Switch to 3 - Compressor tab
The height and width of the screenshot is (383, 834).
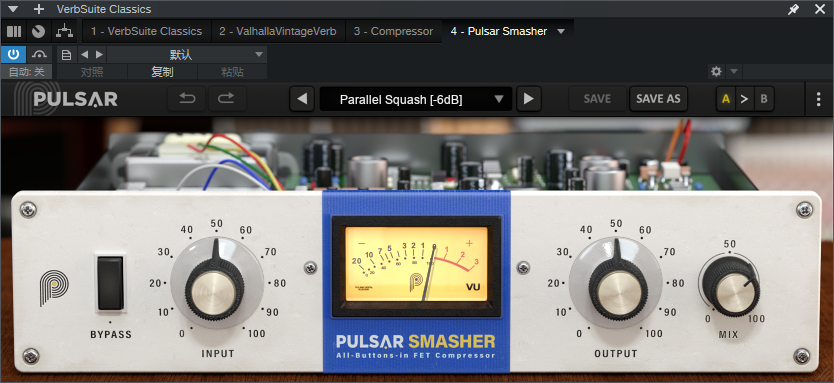tap(394, 31)
